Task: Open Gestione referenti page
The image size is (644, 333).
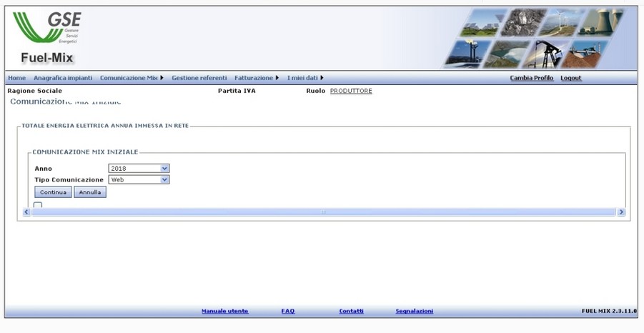Action: [x=199, y=78]
